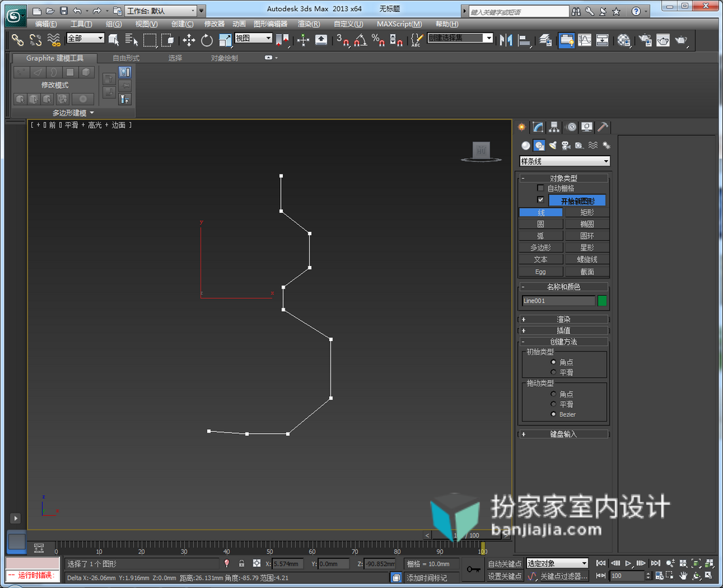
Task: Enable the 自动栅格 checkbox
Action: [x=540, y=188]
